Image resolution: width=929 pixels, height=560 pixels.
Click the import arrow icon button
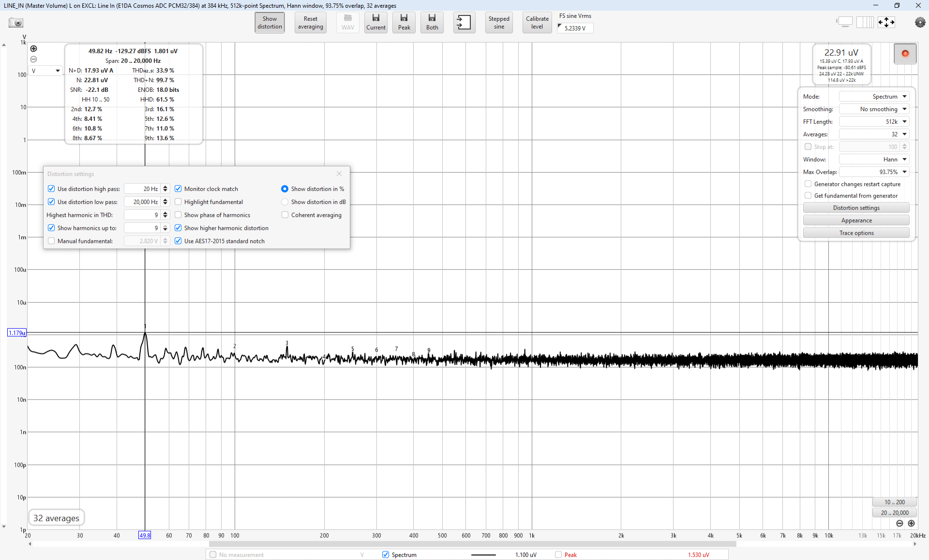tap(464, 23)
